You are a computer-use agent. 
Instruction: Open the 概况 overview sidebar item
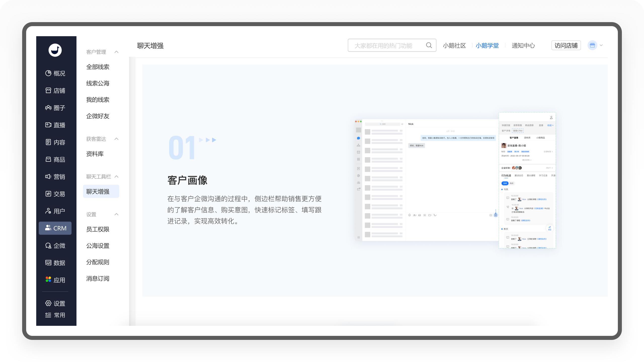[x=55, y=73]
